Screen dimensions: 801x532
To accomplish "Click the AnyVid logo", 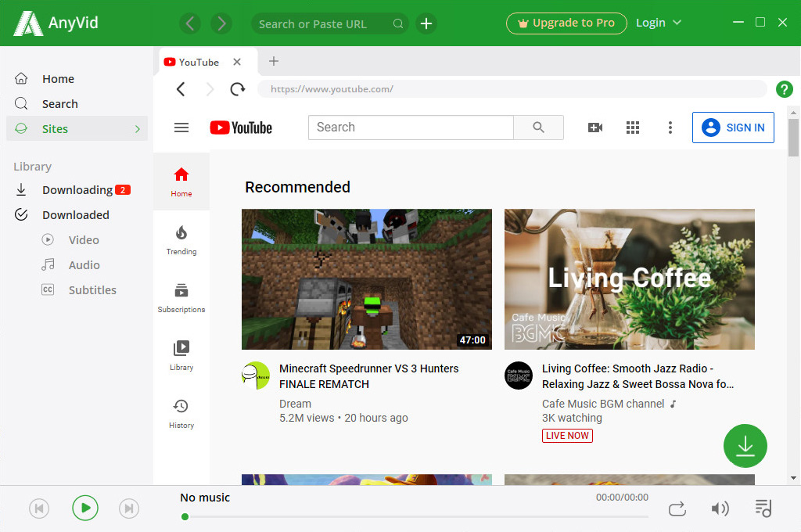I will click(x=56, y=23).
